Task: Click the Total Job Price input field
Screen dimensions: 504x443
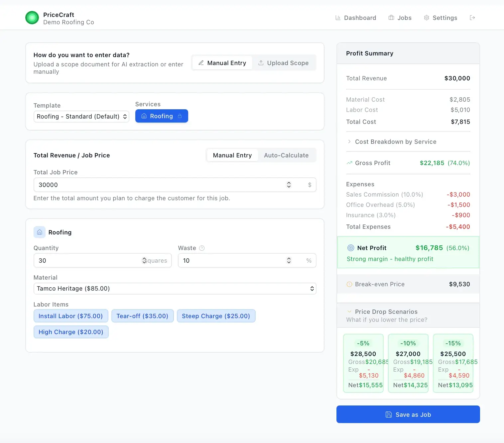Action: 175,185
